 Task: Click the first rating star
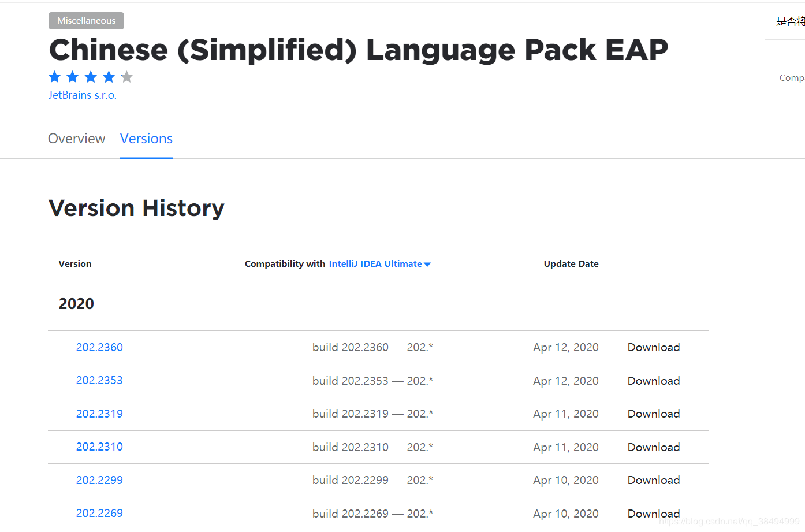[55, 77]
